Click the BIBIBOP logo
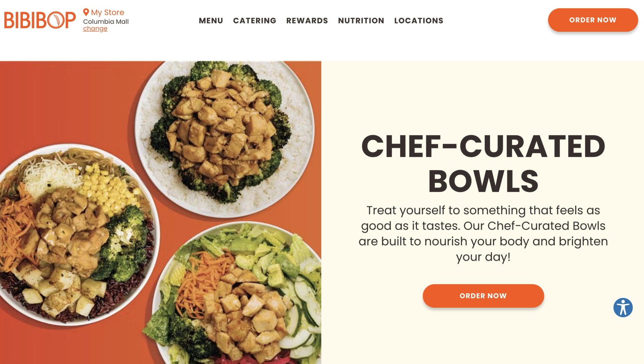This screenshot has width=644, height=364. 40,20
